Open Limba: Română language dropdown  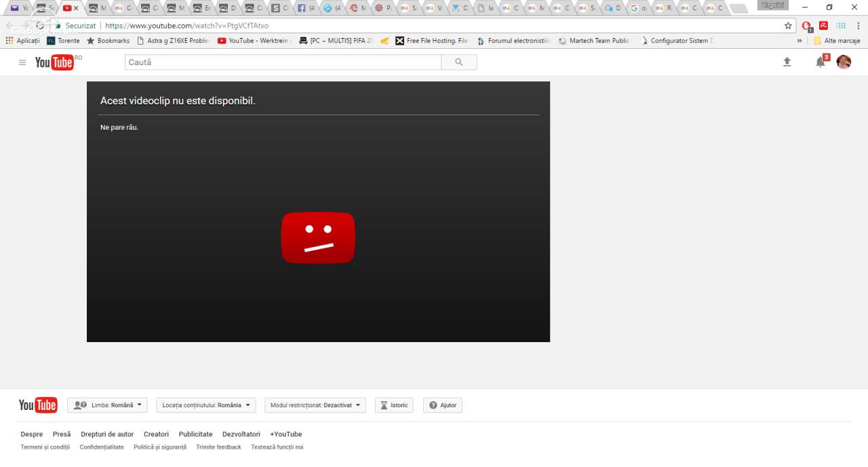(107, 405)
